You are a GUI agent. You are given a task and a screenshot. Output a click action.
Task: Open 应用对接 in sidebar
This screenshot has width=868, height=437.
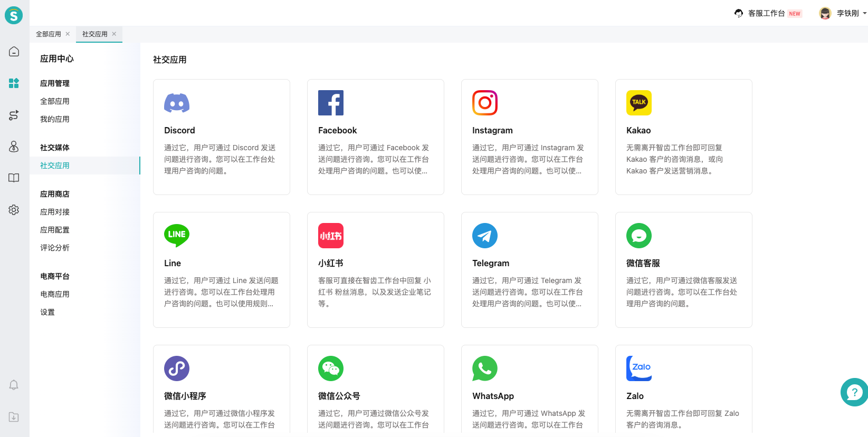55,212
